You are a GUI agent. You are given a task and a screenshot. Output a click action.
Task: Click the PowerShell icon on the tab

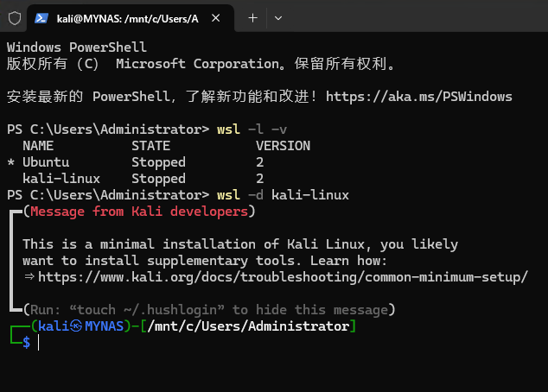click(x=41, y=18)
